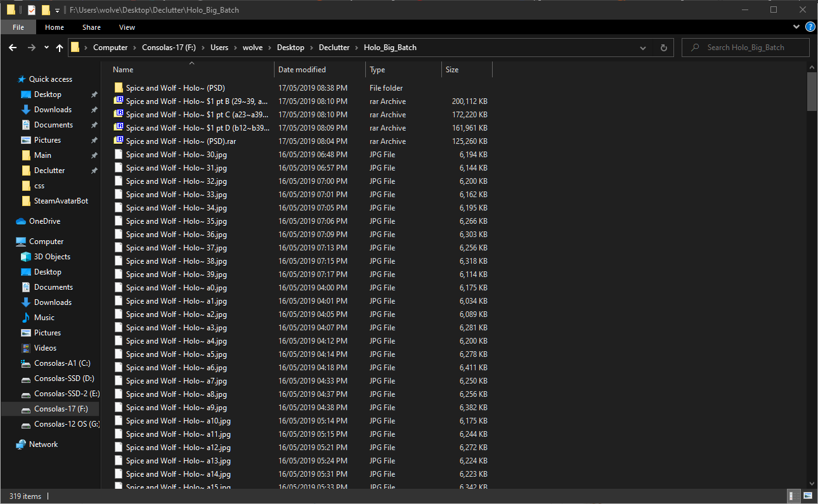Switch to the View ribbon tab

coord(127,27)
